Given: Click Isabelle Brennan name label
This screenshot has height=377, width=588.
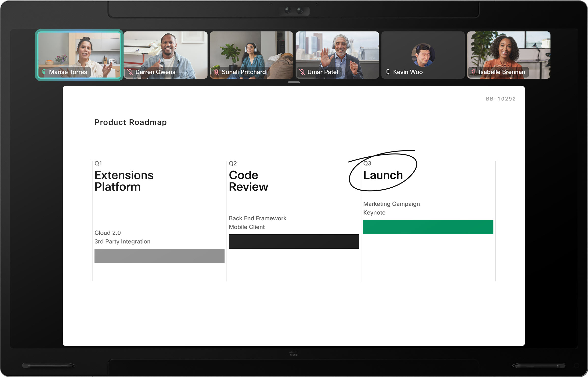Looking at the screenshot, I should pyautogui.click(x=502, y=72).
